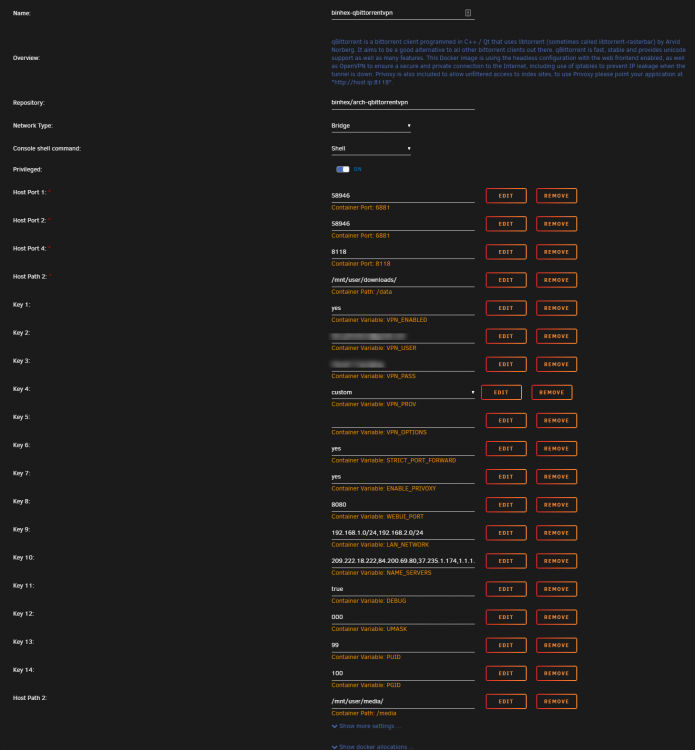This screenshot has width=695, height=750.
Task: Click the UMASK field showing 000
Action: 403,617
